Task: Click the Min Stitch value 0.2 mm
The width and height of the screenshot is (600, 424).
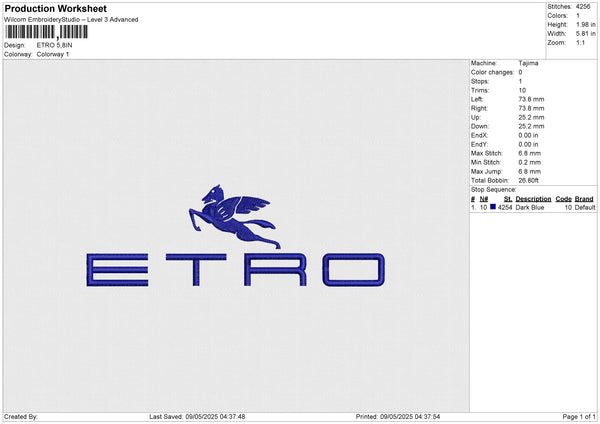Action: pyautogui.click(x=530, y=162)
